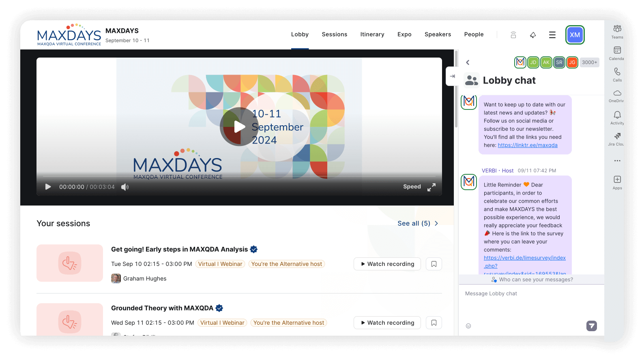Screen dimensions: 644x362
Task: Open the video Speed options
Action: click(412, 186)
